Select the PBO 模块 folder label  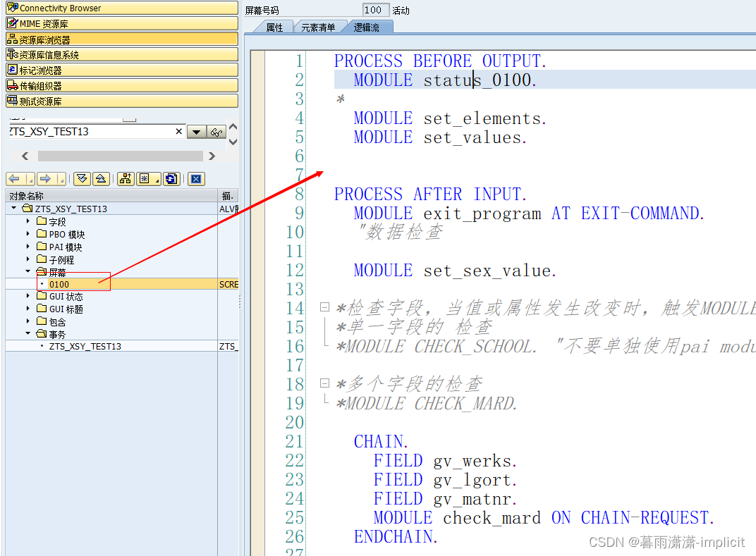[x=67, y=234]
